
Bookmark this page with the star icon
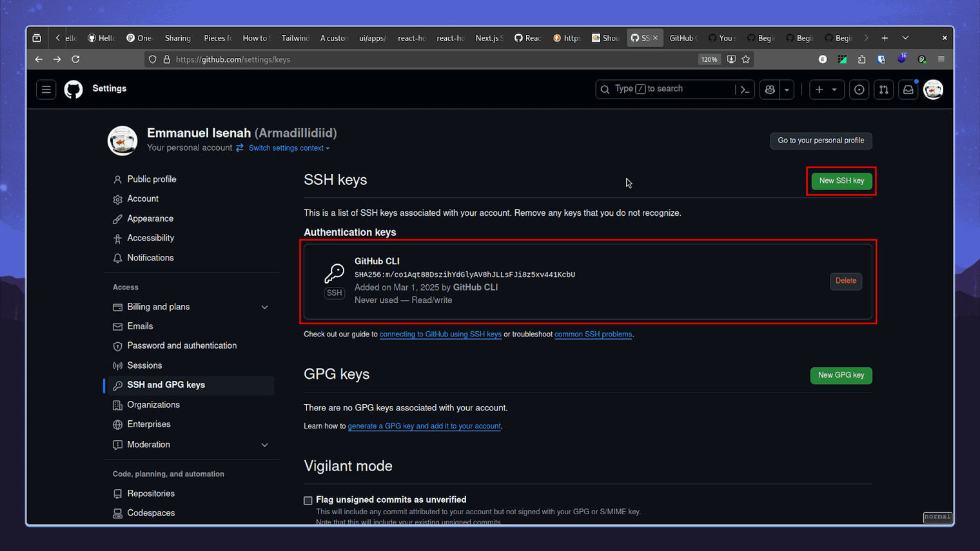click(746, 59)
